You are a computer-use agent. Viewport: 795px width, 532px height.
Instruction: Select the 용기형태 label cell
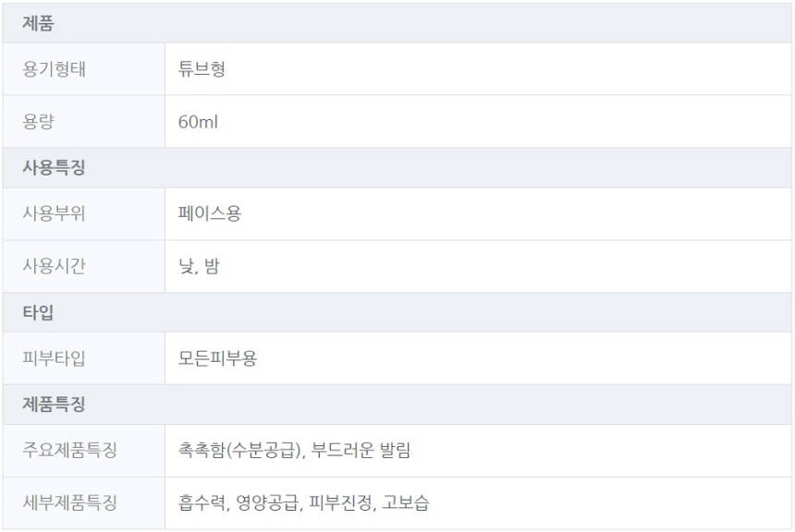pos(54,69)
